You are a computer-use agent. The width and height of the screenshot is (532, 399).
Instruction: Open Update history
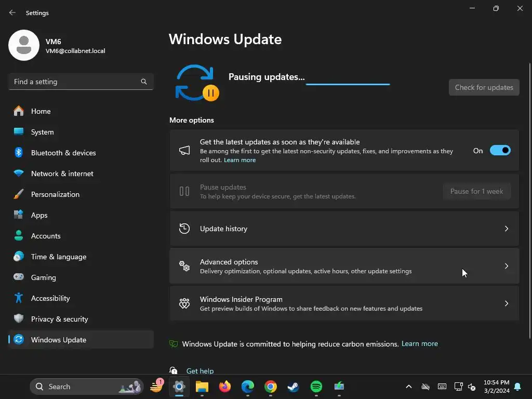pos(344,229)
